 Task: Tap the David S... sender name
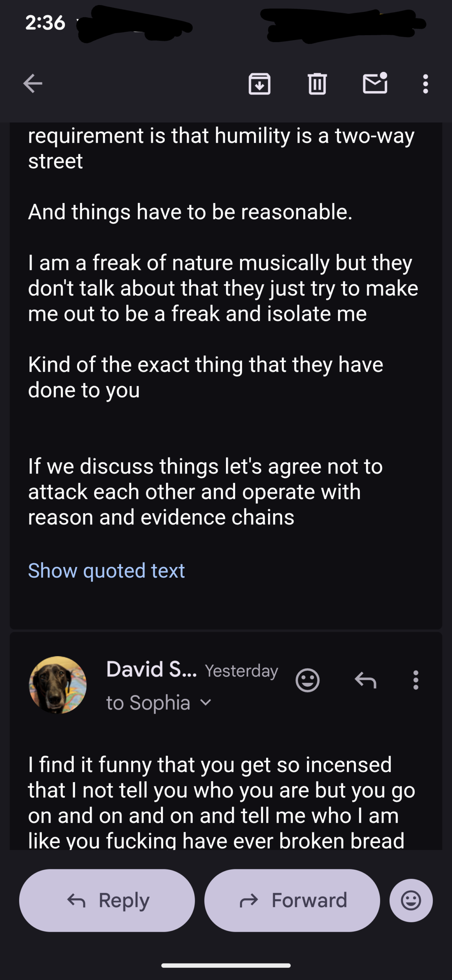151,669
